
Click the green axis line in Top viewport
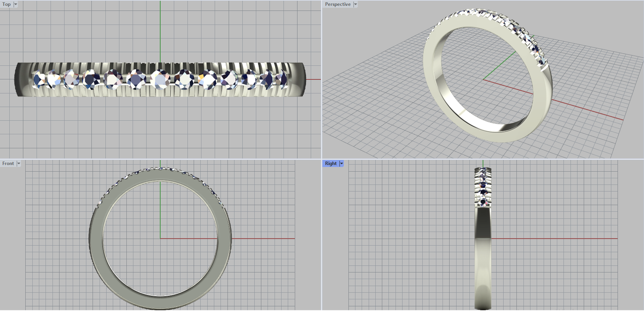pyautogui.click(x=160, y=32)
